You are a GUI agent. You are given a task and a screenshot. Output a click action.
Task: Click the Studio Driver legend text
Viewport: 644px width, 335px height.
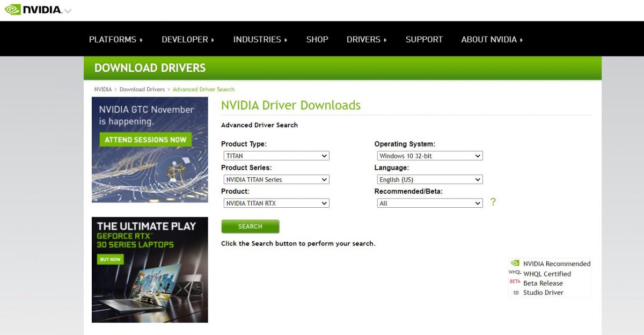(543, 293)
